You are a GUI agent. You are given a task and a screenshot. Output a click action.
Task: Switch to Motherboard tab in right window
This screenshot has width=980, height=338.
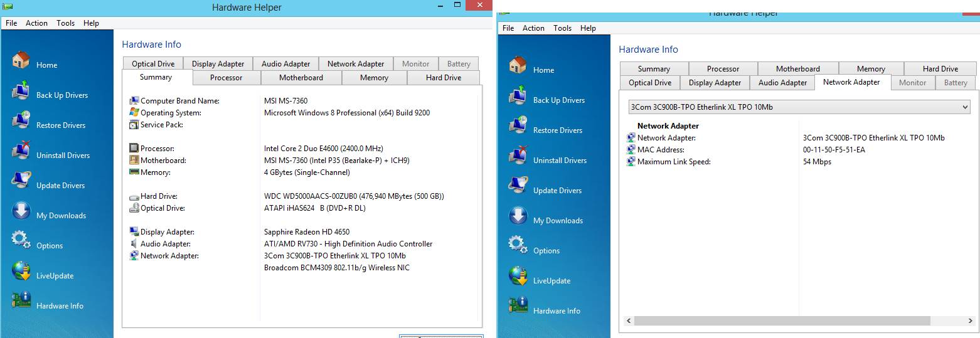click(x=797, y=69)
